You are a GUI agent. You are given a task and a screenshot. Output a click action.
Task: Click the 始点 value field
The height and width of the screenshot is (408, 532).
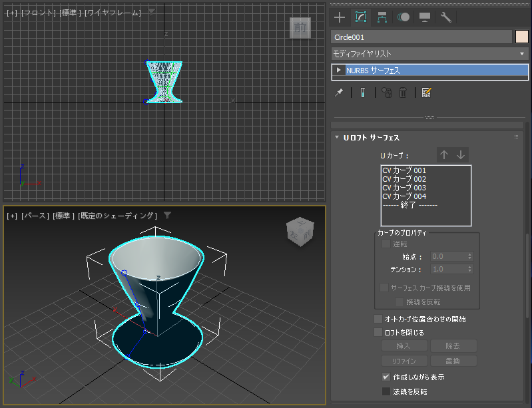[449, 256]
